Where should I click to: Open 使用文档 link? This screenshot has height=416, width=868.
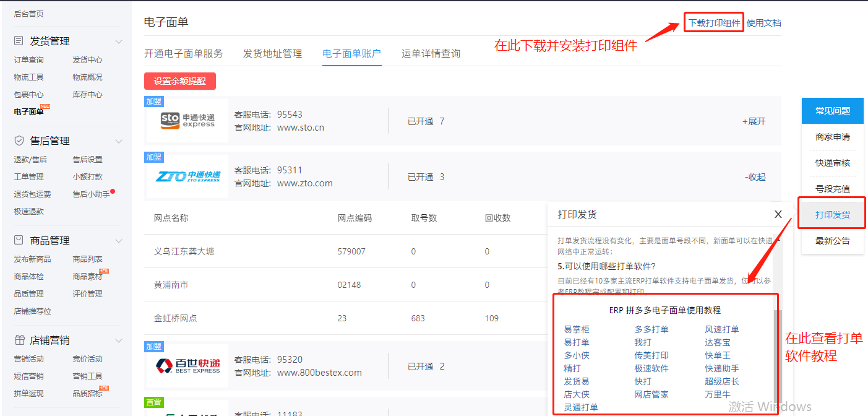click(x=763, y=23)
